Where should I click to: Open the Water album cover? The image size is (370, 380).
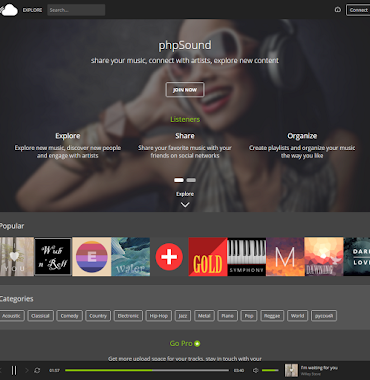[x=131, y=257]
